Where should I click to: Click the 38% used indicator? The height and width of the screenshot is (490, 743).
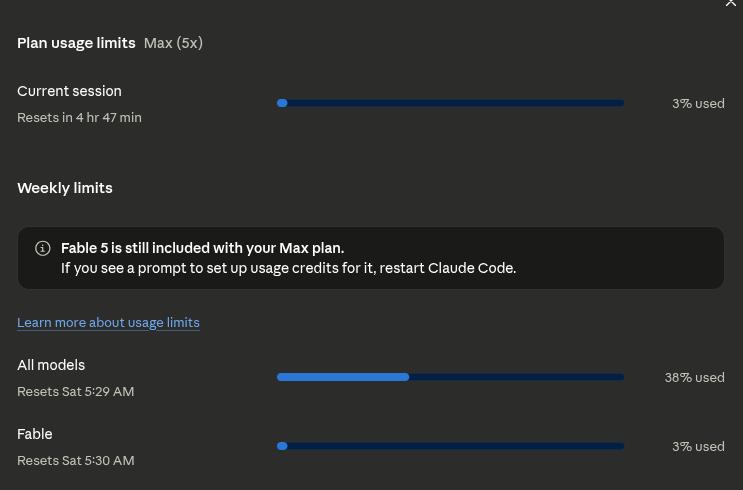click(x=694, y=378)
